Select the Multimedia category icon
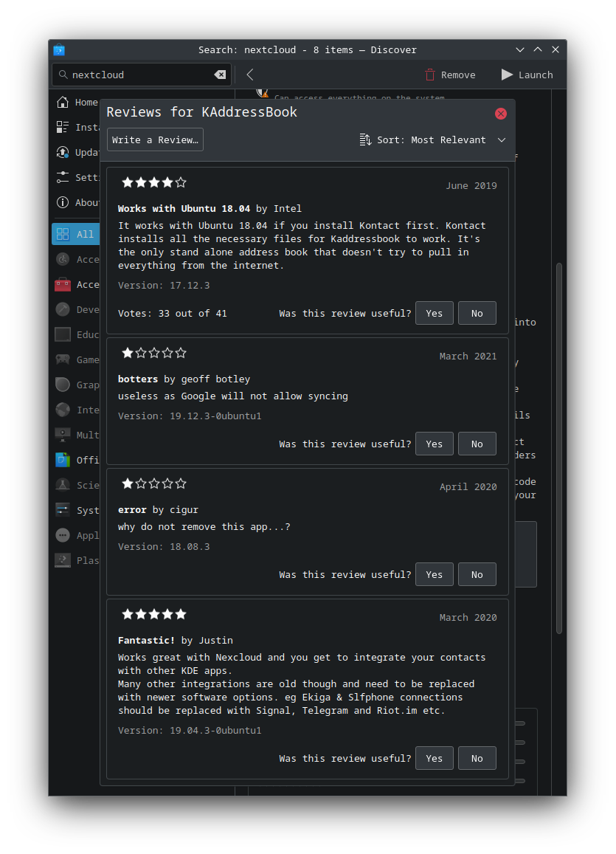The image size is (616, 854). point(63,435)
